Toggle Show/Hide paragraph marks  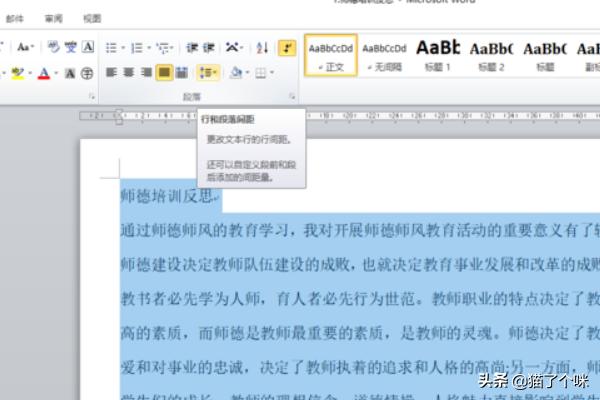coord(287,48)
